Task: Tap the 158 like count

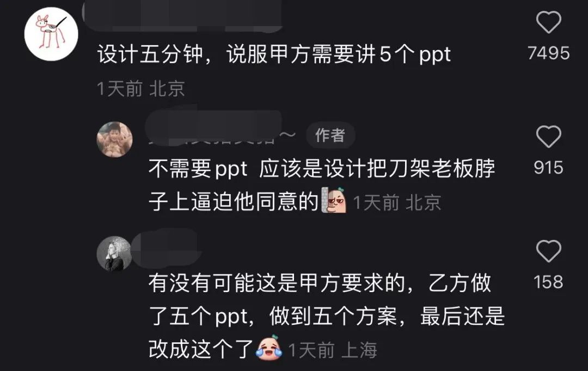Action: (549, 282)
